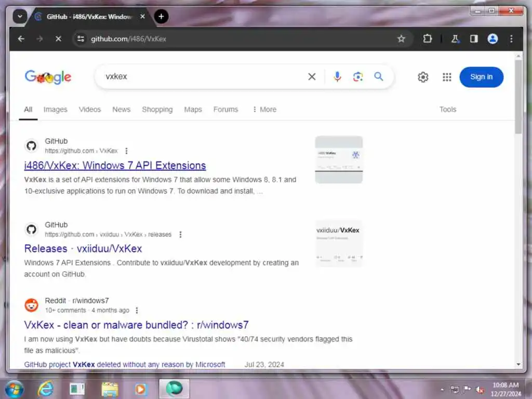Click the magnifier search button
Viewport: 532px width, 399px height.
click(x=379, y=77)
